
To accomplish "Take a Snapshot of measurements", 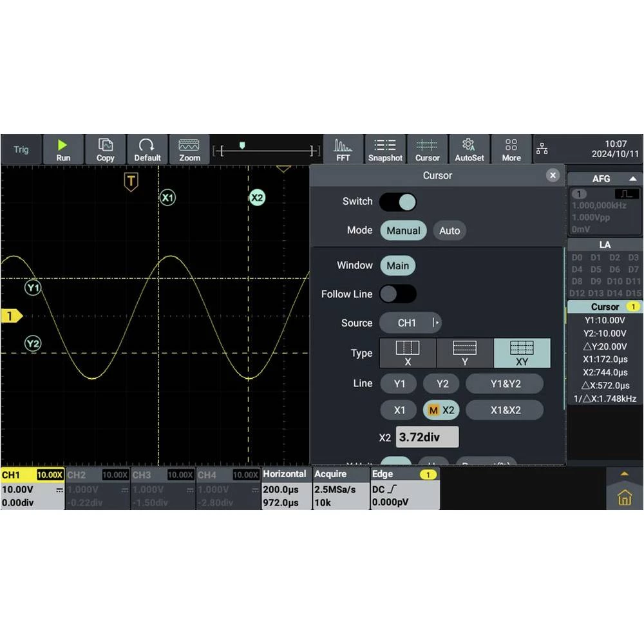I will pyautogui.click(x=385, y=149).
